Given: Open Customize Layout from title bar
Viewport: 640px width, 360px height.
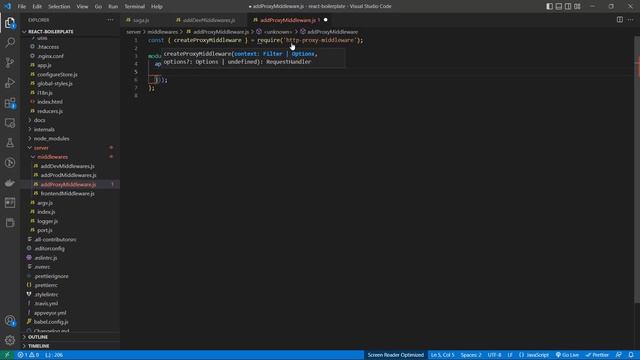Looking at the screenshot, I should [577, 7].
